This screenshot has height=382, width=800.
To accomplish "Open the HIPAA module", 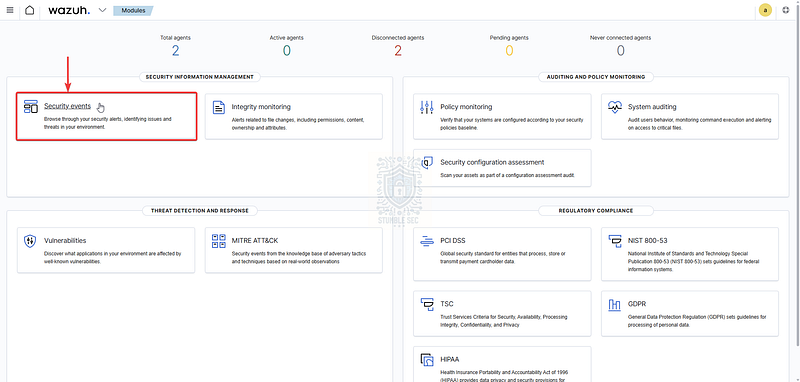I will pos(450,359).
